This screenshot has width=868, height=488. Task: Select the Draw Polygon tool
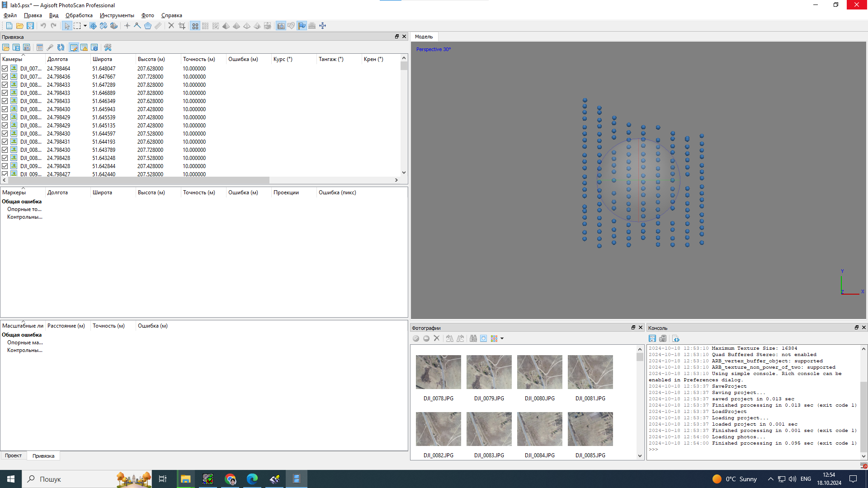[x=148, y=26]
